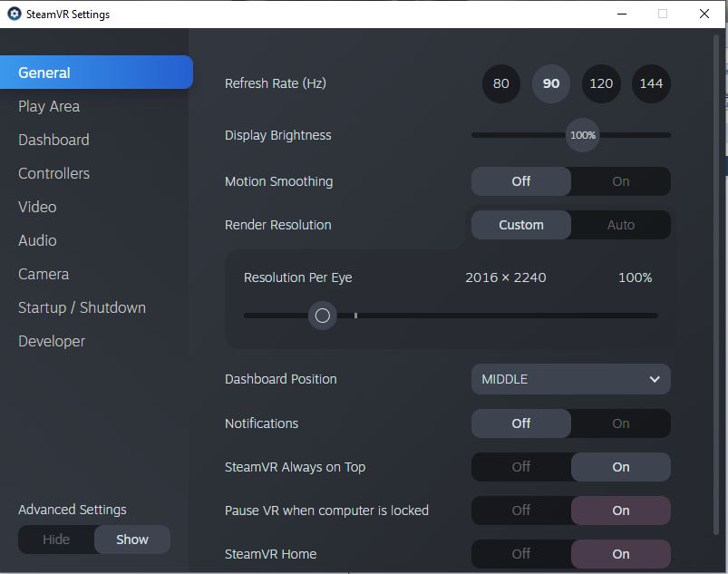Open the Developer settings page
This screenshot has width=728, height=574.
(x=52, y=341)
